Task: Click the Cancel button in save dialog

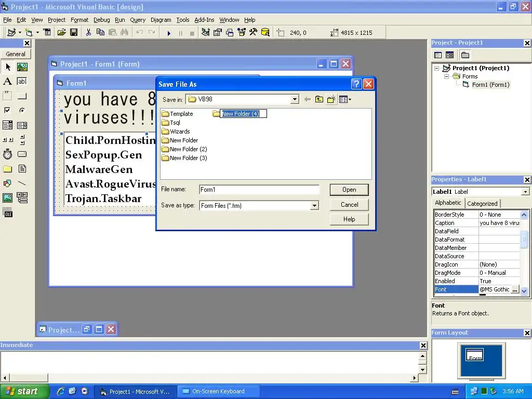Action: click(349, 205)
